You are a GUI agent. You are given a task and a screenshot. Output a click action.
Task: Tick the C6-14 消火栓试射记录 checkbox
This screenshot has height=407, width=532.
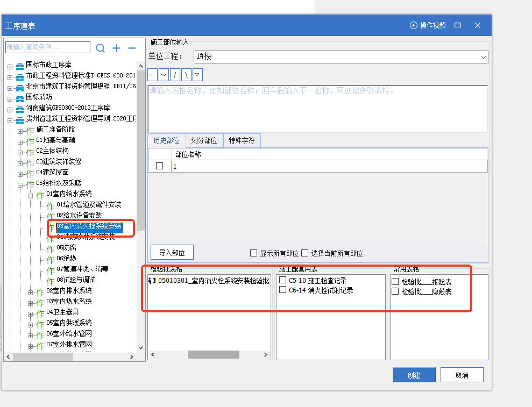tap(282, 290)
